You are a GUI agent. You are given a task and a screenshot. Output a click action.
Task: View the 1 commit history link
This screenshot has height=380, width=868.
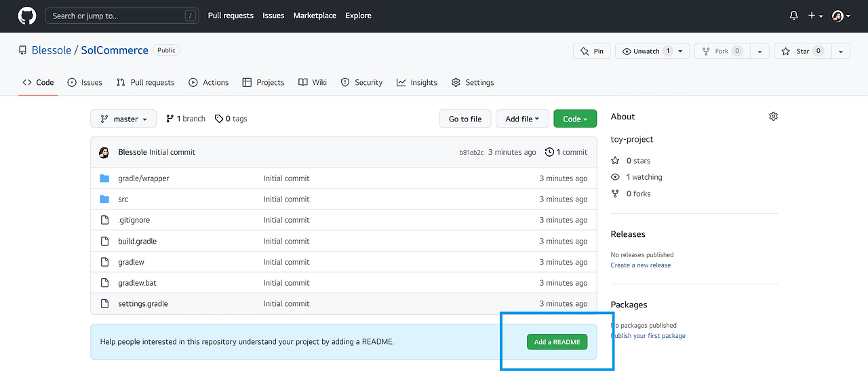point(566,152)
